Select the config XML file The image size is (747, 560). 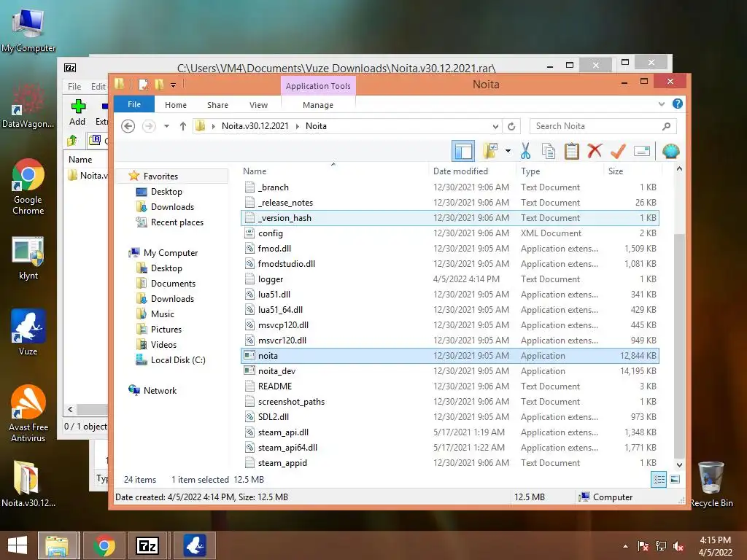pos(449,233)
